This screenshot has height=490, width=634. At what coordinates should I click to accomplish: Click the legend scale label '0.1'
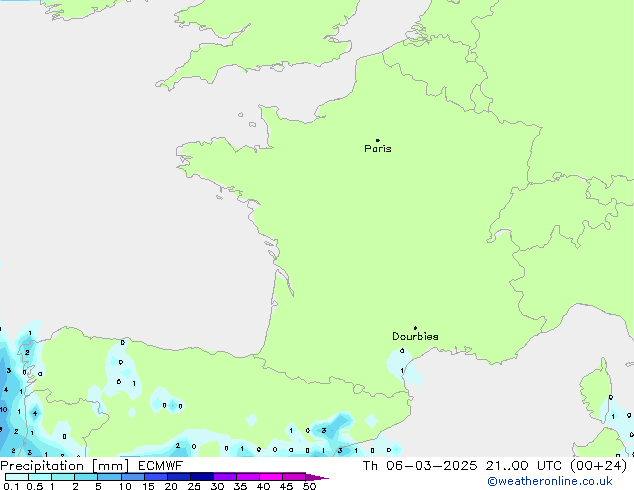tap(11, 486)
